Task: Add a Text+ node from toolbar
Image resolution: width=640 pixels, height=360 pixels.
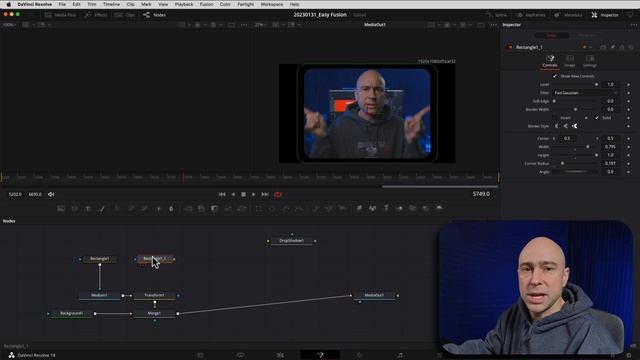Action: tap(88, 209)
